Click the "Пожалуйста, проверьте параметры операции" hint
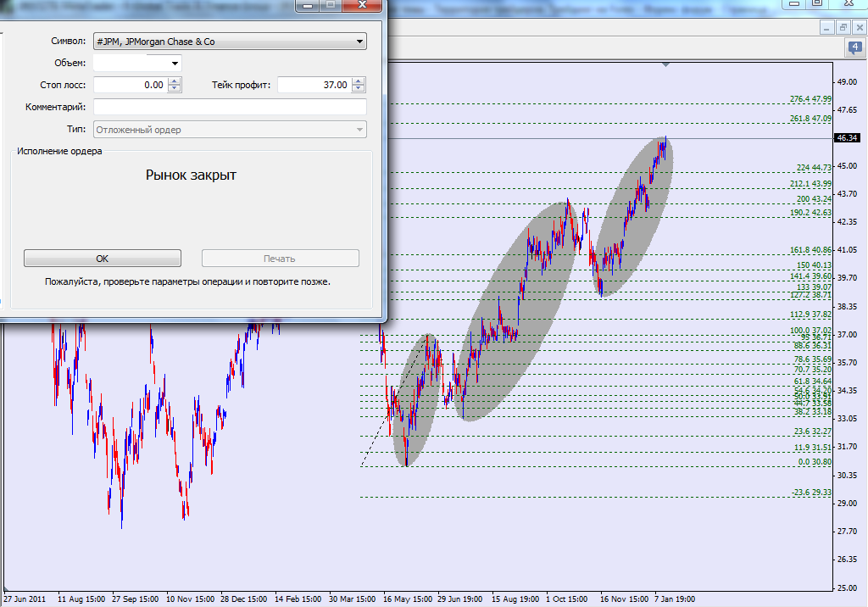The width and height of the screenshot is (868, 607). click(x=187, y=281)
